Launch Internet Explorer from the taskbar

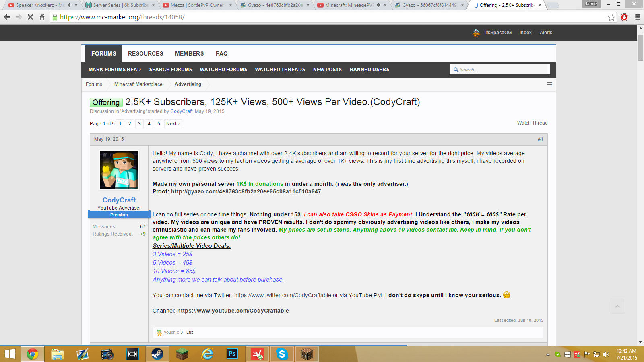[207, 354]
